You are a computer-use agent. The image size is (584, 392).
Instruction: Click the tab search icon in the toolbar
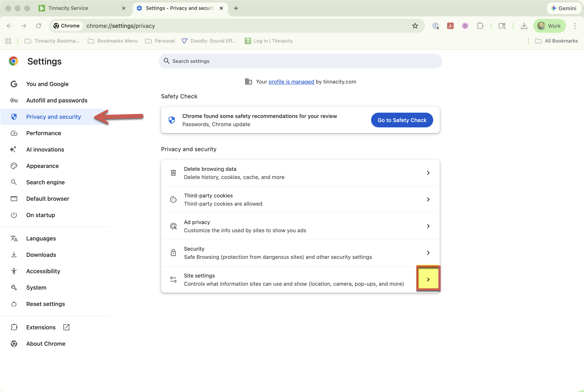(502, 26)
